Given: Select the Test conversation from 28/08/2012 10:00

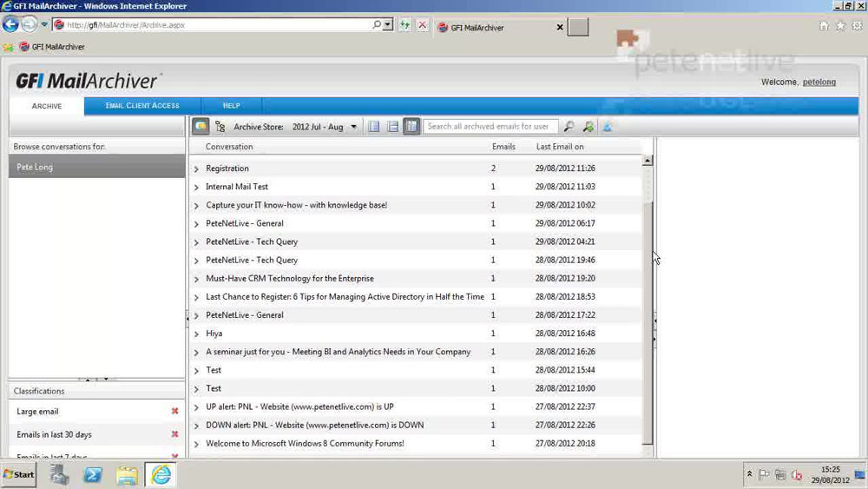Looking at the screenshot, I should pyautogui.click(x=416, y=388).
